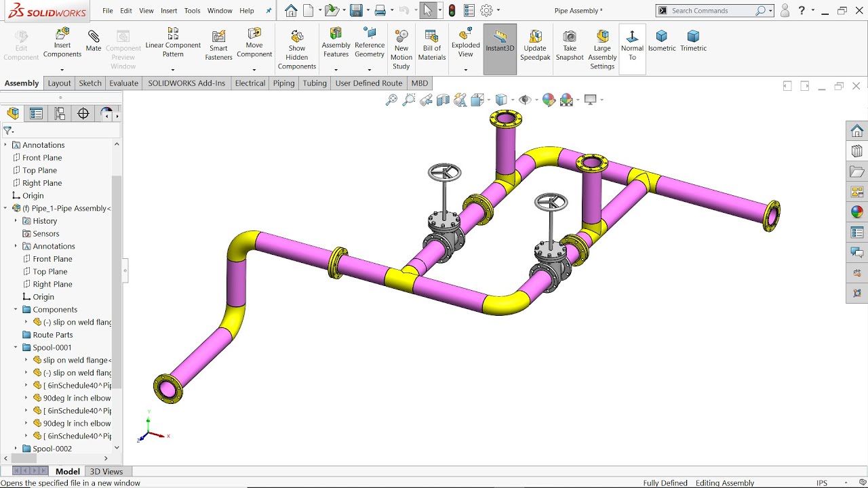
Task: Select Model bottom tab
Action: tap(68, 472)
